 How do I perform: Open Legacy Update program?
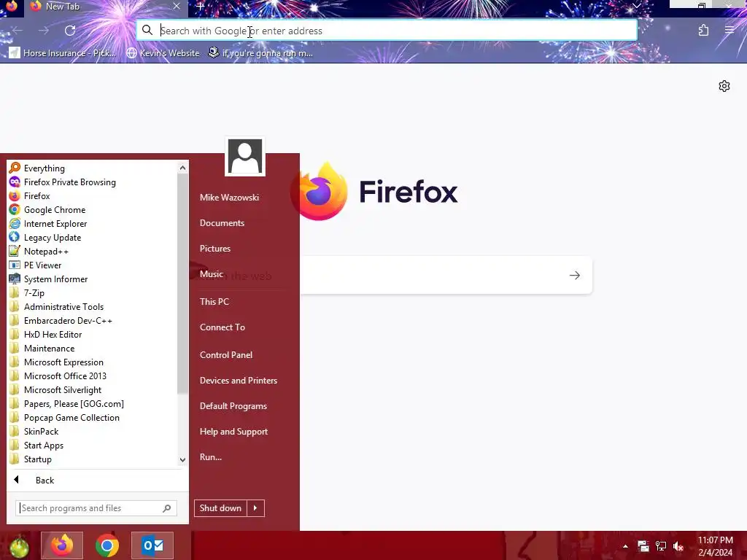[53, 237]
